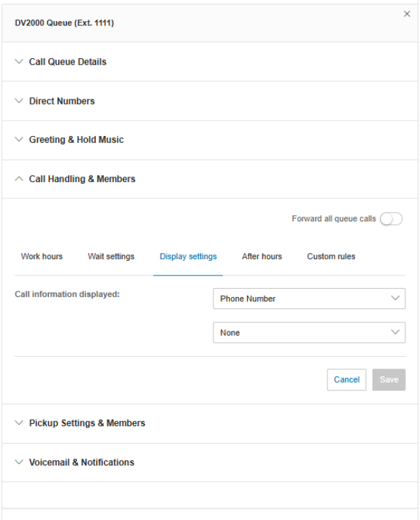Expand the Greeting & Hold Music chevron
Viewport: 420px width, 520px height.
[x=19, y=139]
